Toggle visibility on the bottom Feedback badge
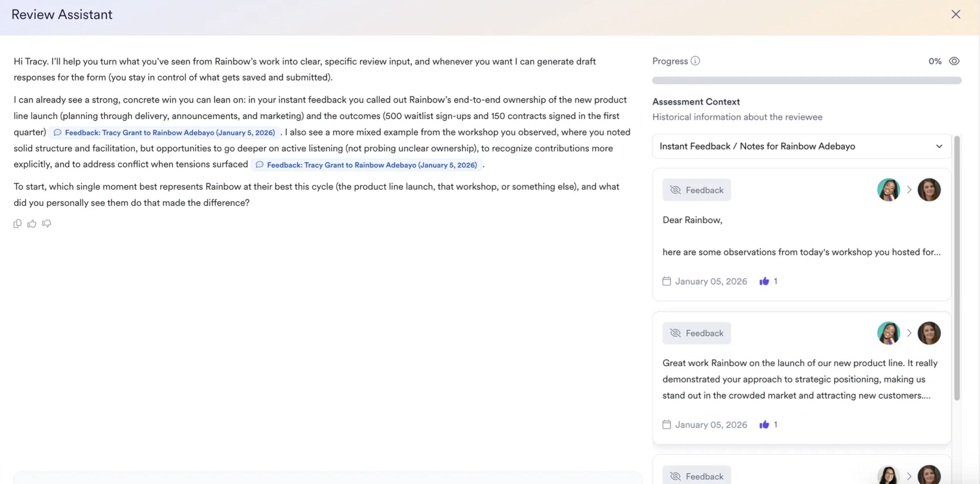 point(676,476)
